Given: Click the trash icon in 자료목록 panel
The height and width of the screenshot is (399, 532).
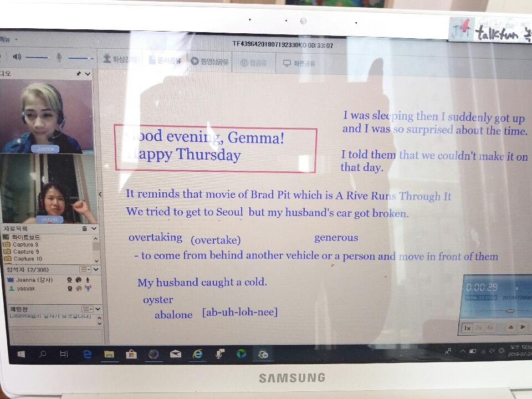Looking at the screenshot, I should [84, 228].
